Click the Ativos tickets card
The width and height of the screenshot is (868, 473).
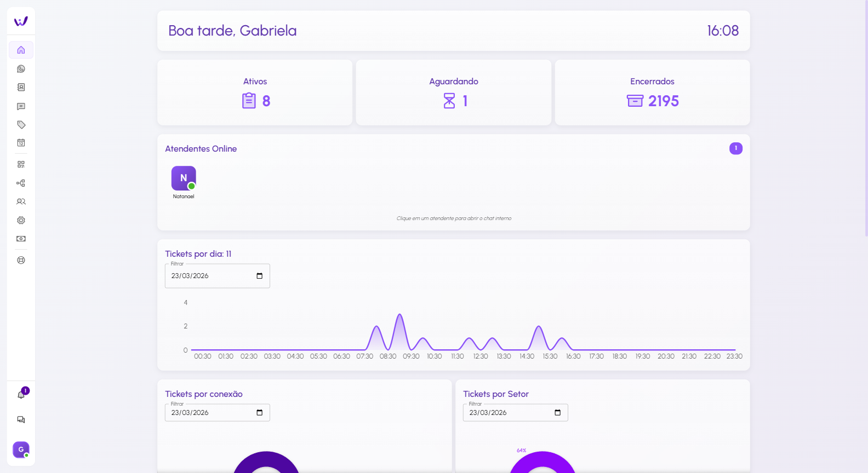coord(255,93)
